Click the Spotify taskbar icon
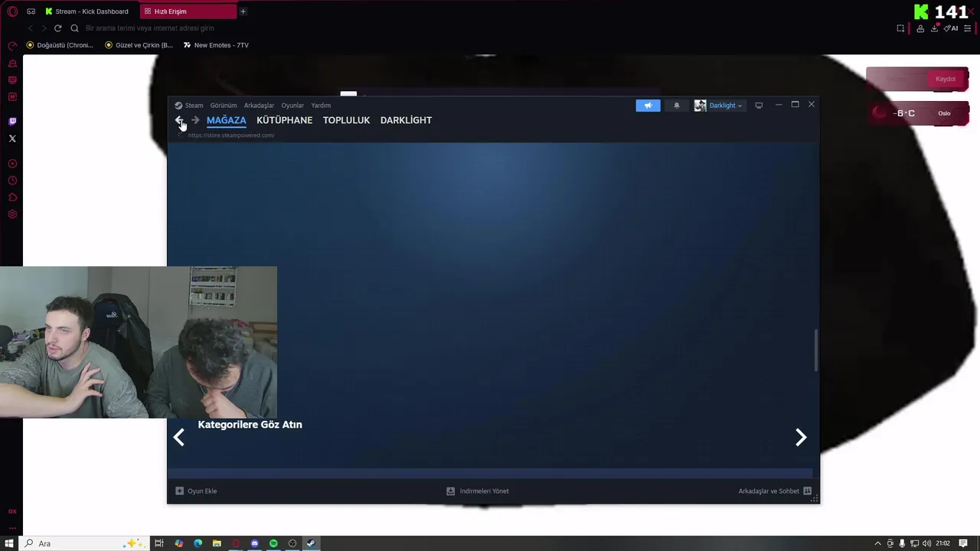980x551 pixels. tap(273, 543)
